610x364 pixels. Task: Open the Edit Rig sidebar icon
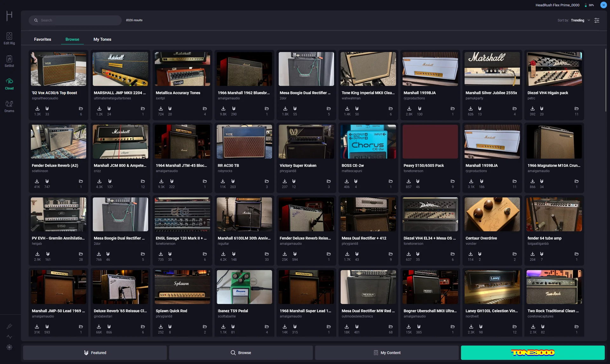[x=9, y=38]
